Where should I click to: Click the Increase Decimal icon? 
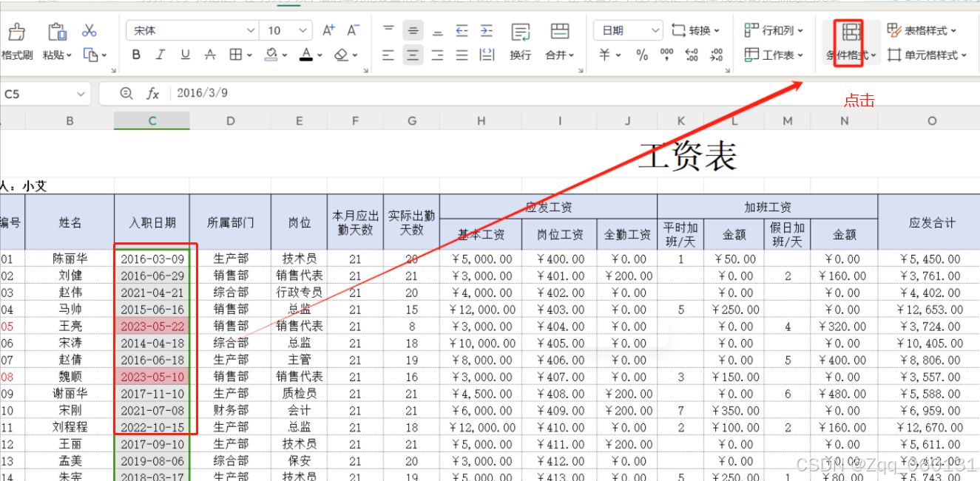click(x=692, y=55)
